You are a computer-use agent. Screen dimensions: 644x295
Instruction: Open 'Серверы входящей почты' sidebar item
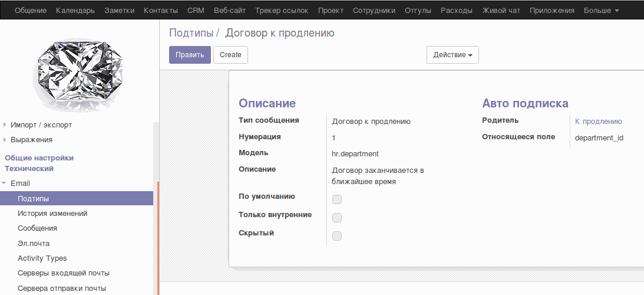[64, 273]
